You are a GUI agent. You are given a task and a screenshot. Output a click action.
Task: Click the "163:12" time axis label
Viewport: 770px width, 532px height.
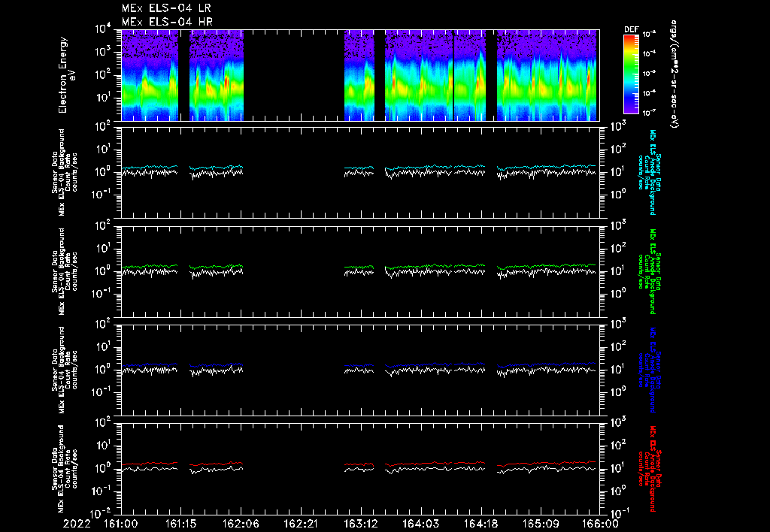[360, 524]
